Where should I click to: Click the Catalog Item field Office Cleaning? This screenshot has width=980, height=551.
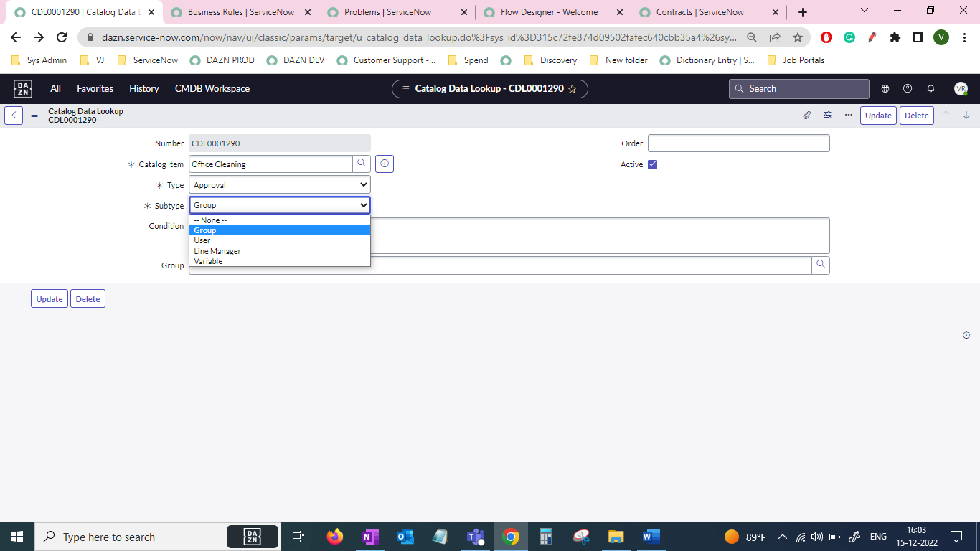pyautogui.click(x=271, y=164)
